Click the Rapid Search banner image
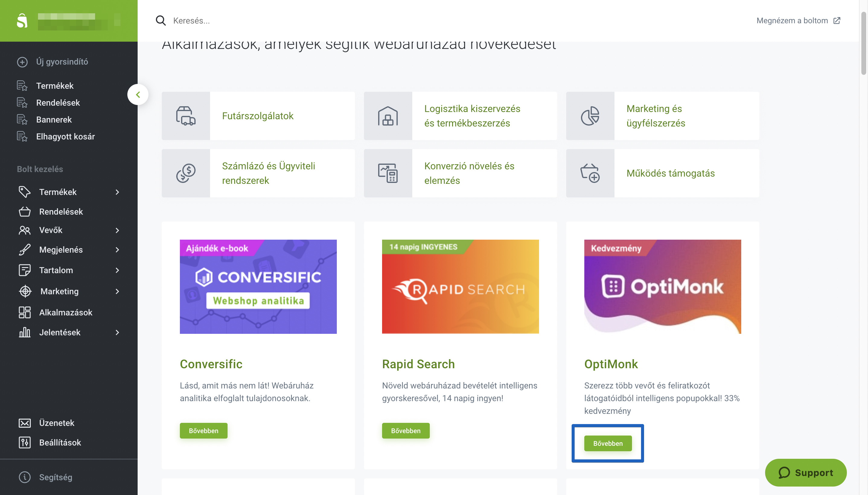The height and width of the screenshot is (495, 868). point(461,287)
